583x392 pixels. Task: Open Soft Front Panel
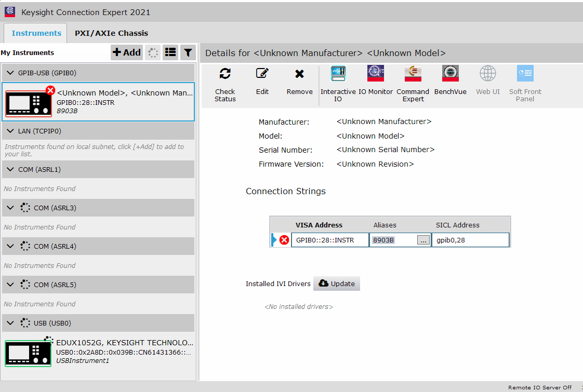click(525, 73)
